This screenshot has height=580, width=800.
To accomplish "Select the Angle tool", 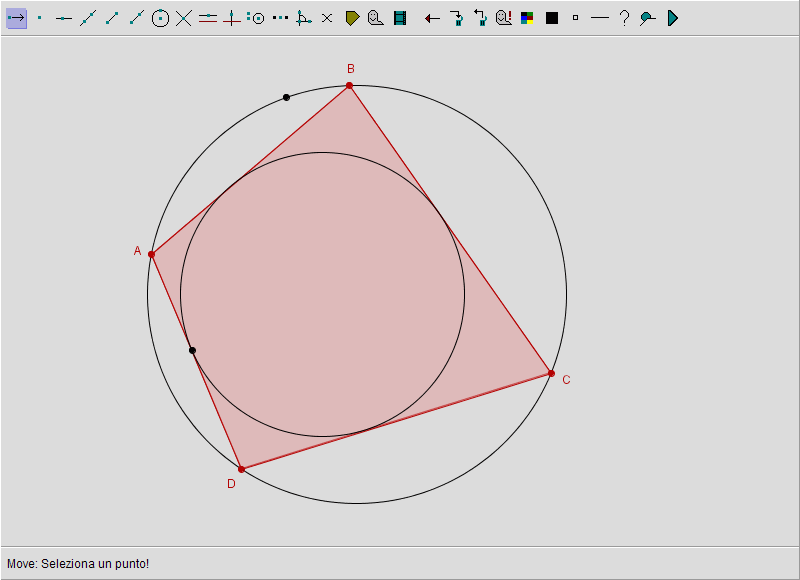I will (304, 18).
